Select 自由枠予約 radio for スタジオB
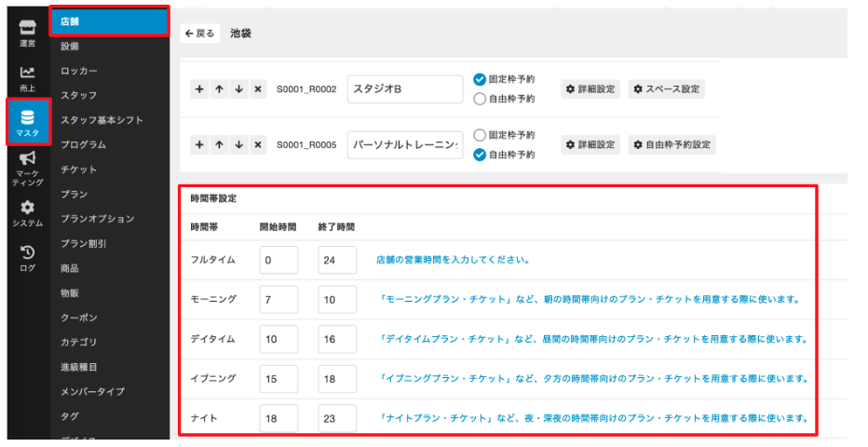The width and height of the screenshot is (868, 447). pos(480,99)
